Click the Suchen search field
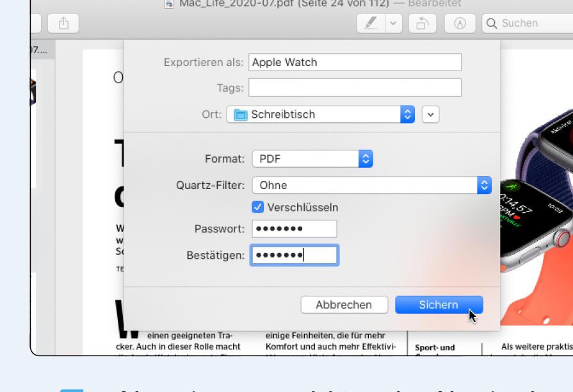 (x=528, y=24)
